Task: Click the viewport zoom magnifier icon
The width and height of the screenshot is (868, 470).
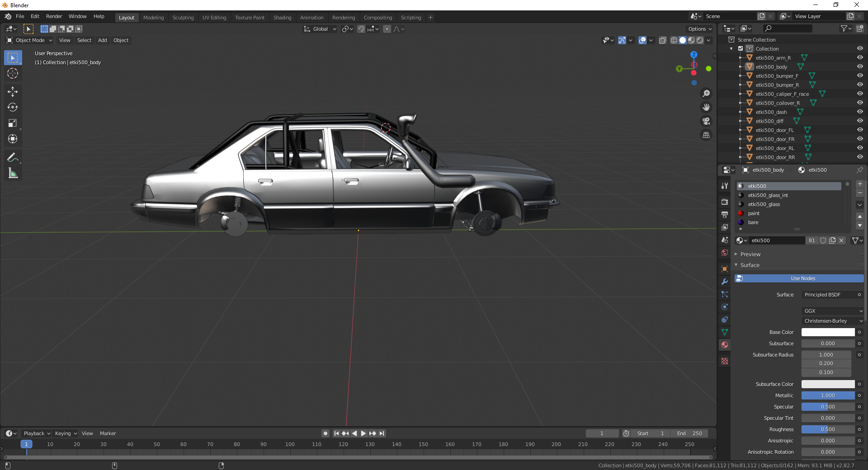Action: point(706,94)
